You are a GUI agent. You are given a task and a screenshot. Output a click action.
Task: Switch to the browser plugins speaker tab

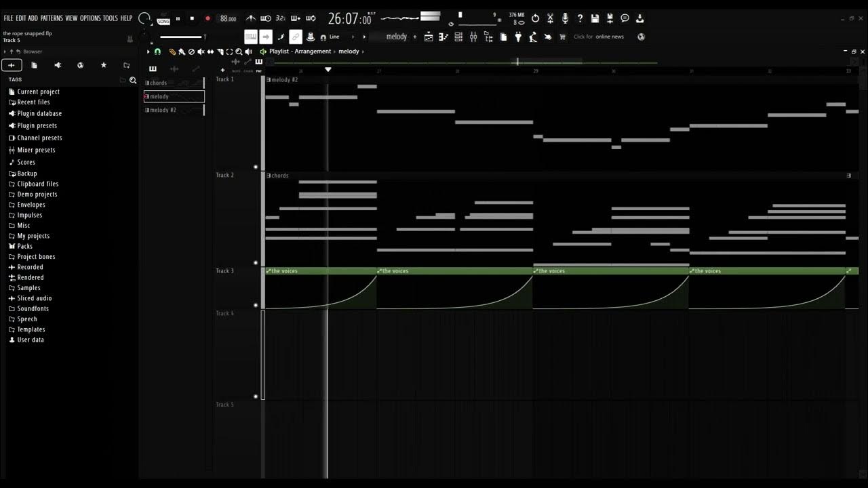tap(58, 65)
